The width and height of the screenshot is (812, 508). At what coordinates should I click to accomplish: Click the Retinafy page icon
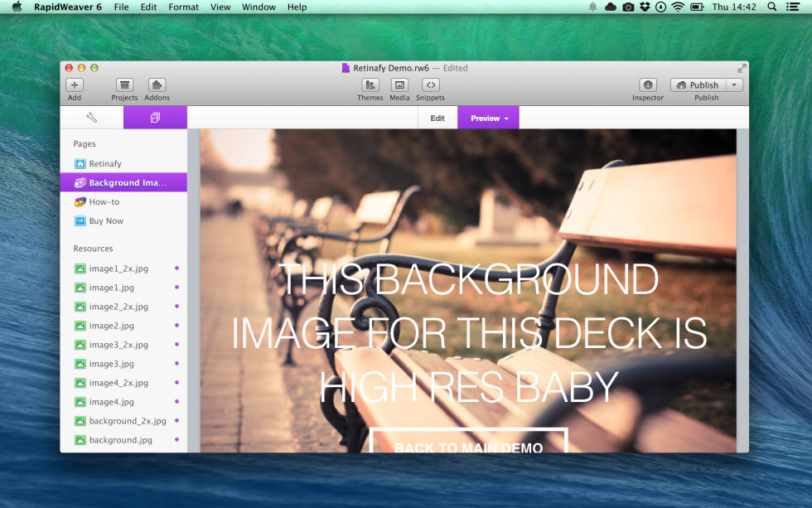click(x=80, y=163)
